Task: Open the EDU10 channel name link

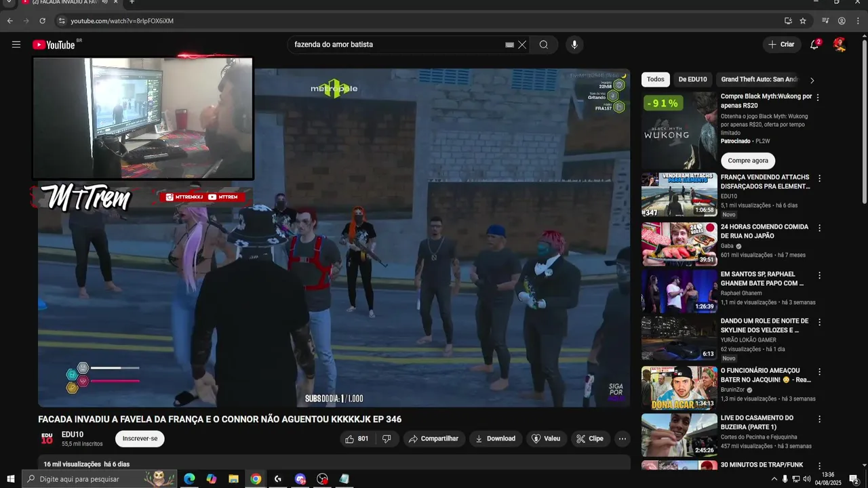Action: (73, 434)
